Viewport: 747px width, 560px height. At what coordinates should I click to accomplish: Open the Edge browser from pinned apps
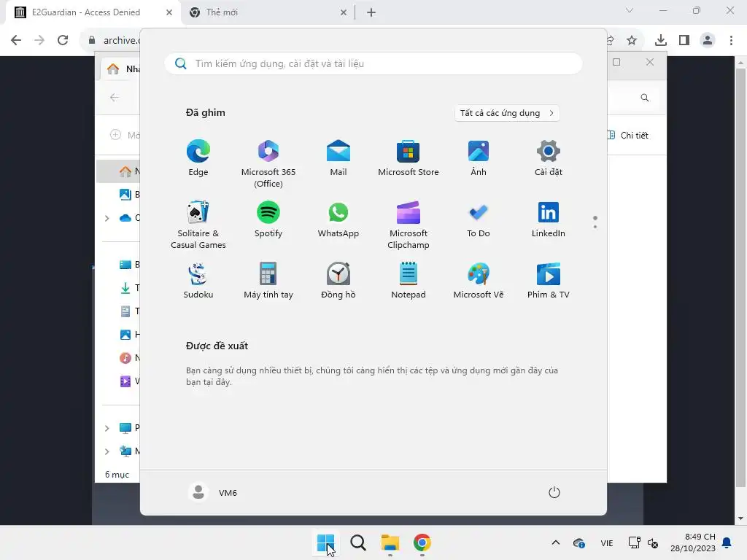tap(198, 158)
